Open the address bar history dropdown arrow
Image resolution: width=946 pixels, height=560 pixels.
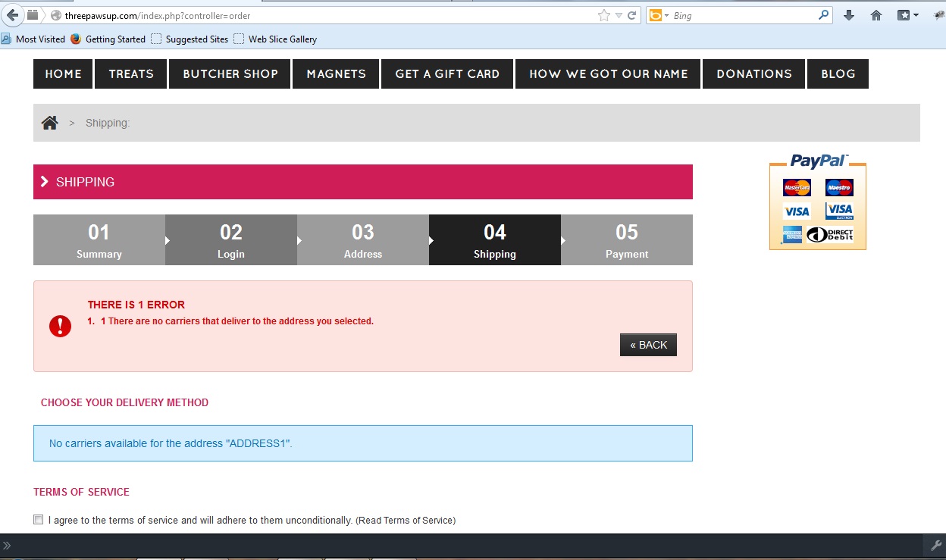(619, 15)
